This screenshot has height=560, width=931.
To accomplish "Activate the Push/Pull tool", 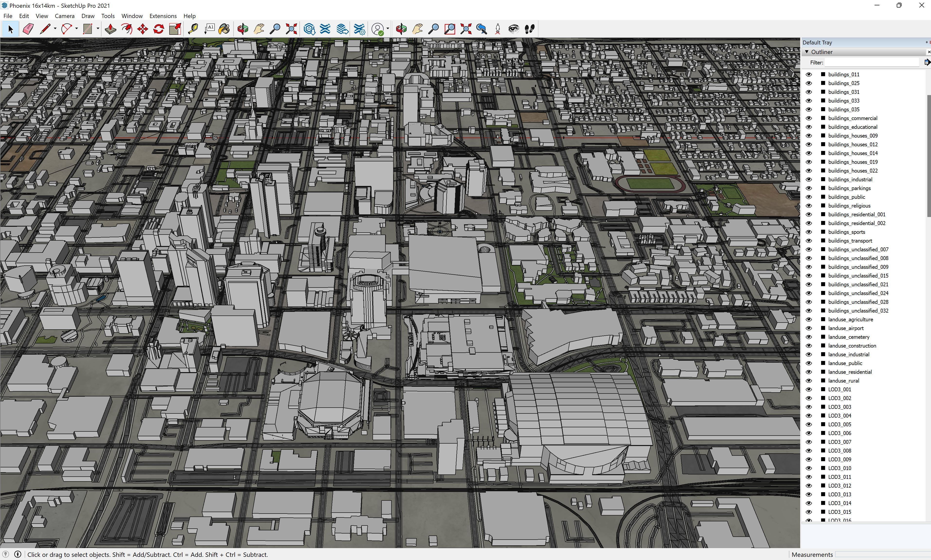I will [x=110, y=29].
